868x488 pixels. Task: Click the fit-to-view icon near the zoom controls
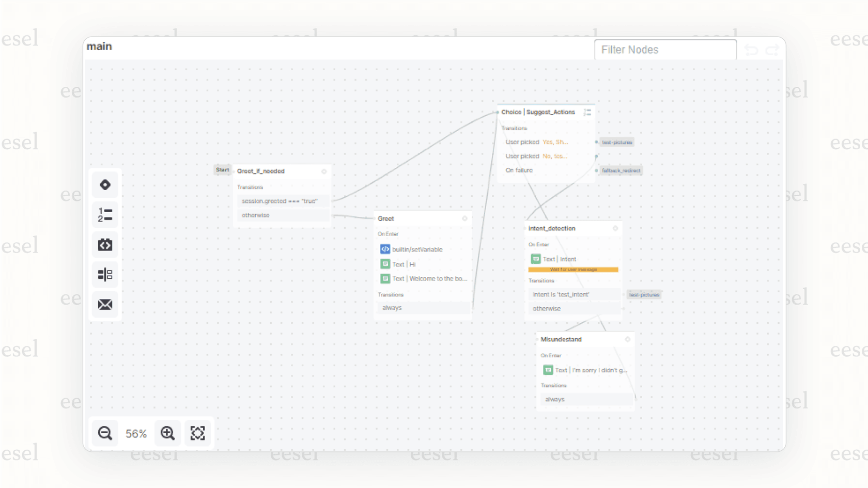(198, 433)
